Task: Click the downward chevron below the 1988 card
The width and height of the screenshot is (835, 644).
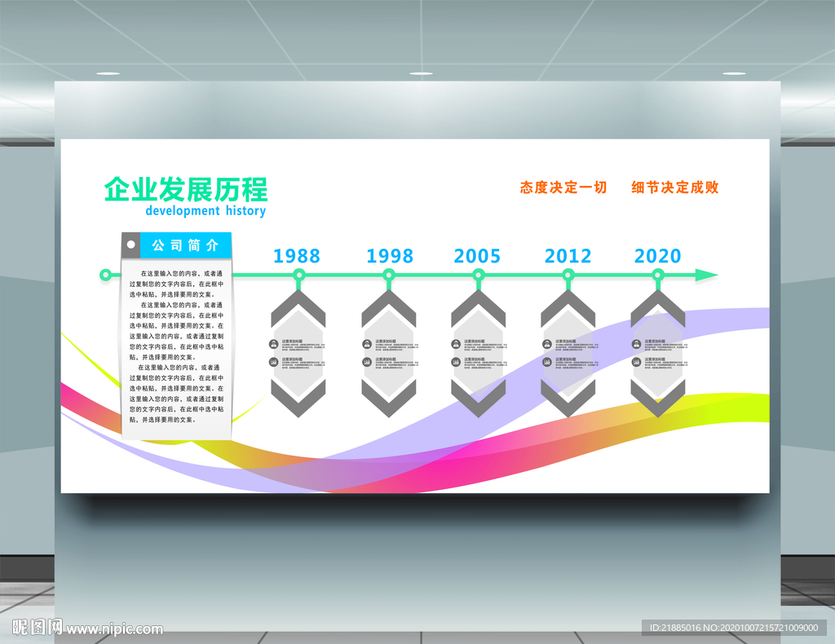Action: (x=298, y=398)
